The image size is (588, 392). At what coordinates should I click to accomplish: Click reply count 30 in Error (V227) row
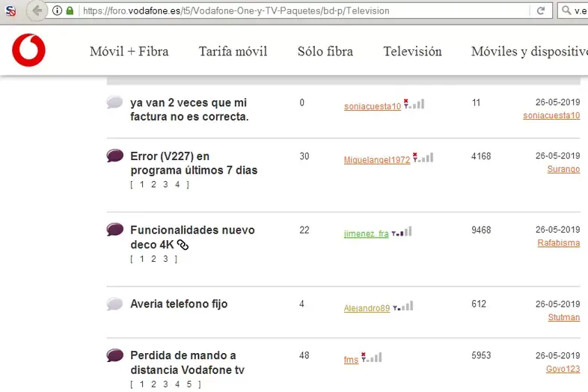click(304, 156)
